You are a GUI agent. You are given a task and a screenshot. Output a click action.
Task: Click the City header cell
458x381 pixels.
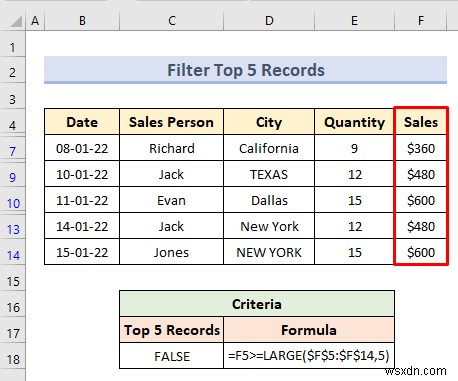pos(269,122)
